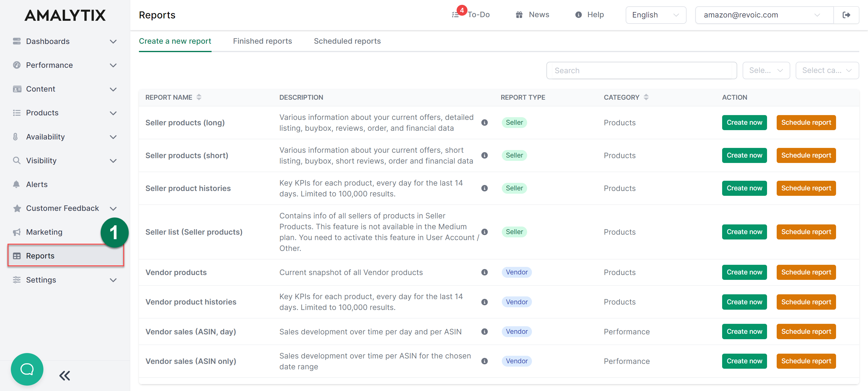Log out using the exit icon

point(847,15)
